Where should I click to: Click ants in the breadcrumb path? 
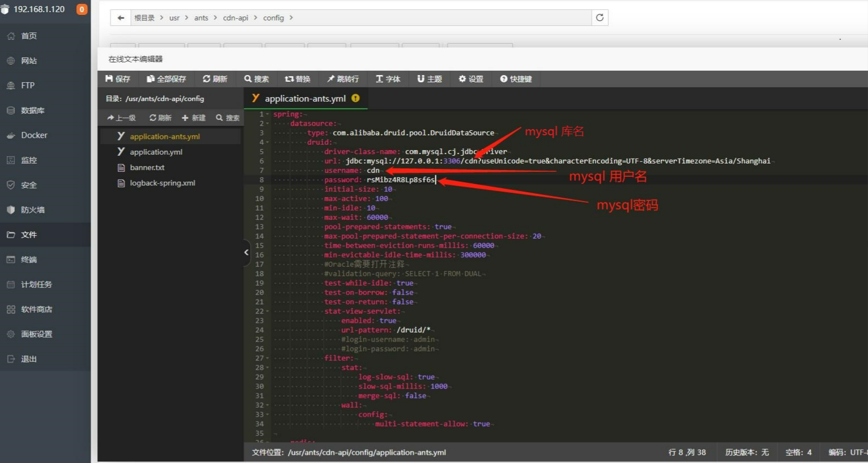(x=201, y=18)
